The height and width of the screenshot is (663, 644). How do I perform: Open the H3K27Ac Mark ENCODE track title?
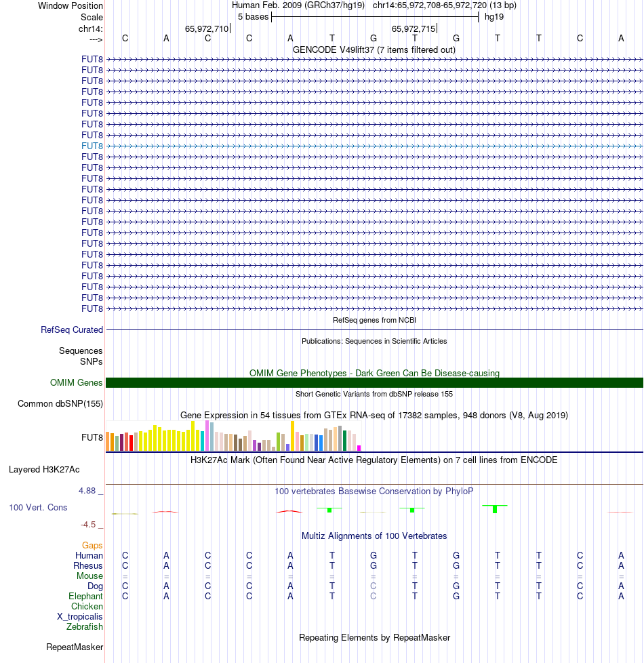click(x=374, y=460)
